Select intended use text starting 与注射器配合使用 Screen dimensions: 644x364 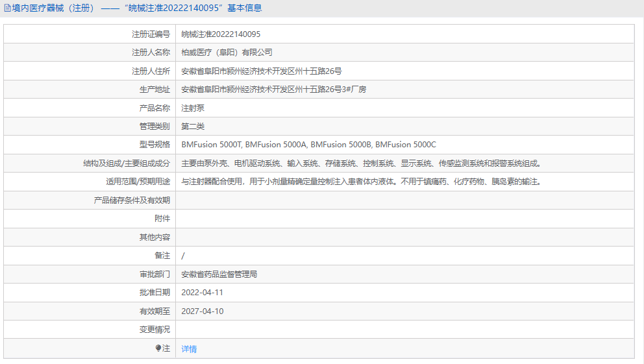(x=363, y=182)
